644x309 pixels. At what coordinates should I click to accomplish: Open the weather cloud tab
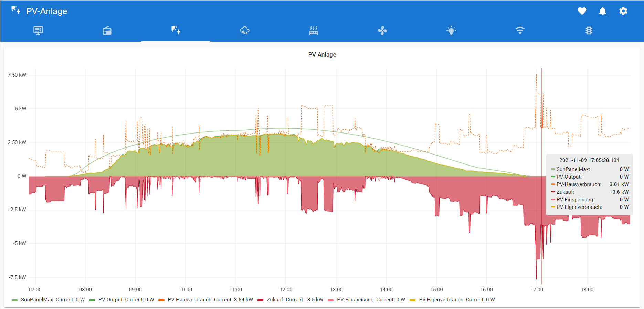245,31
